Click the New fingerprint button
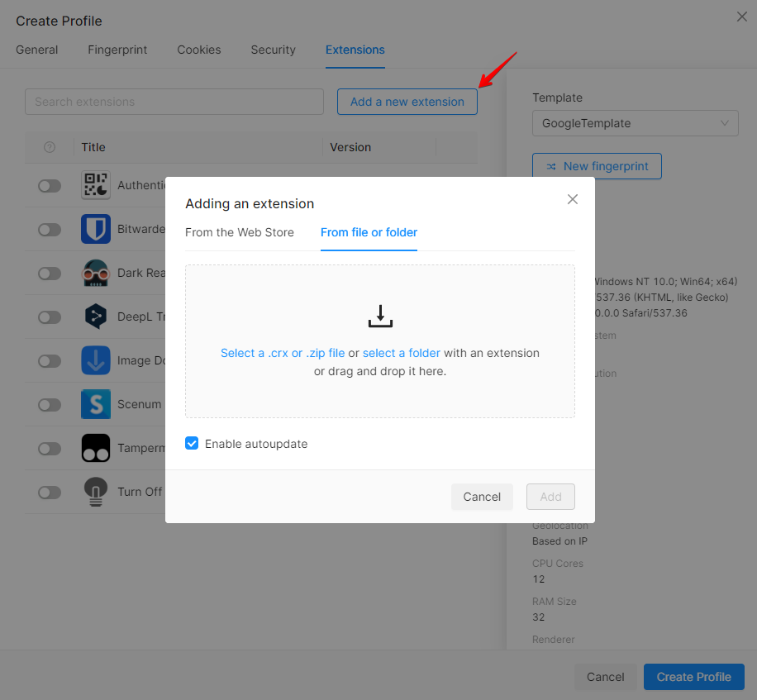 (x=597, y=166)
